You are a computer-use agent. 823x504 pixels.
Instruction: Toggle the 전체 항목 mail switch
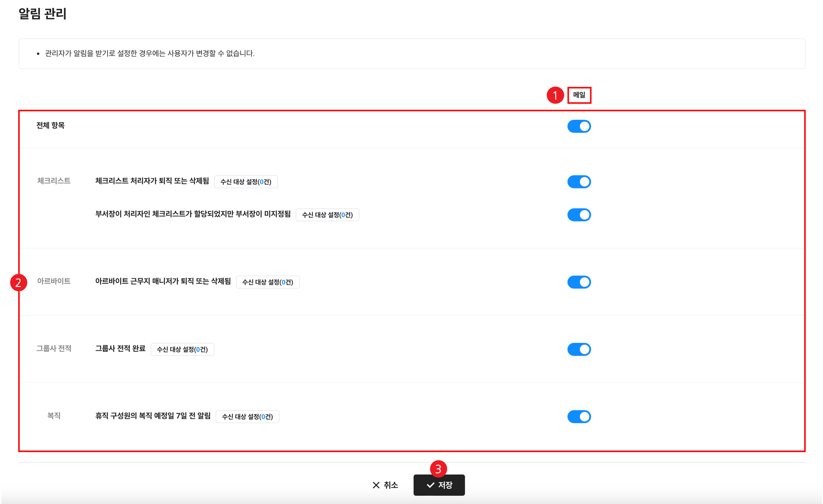coord(579,127)
